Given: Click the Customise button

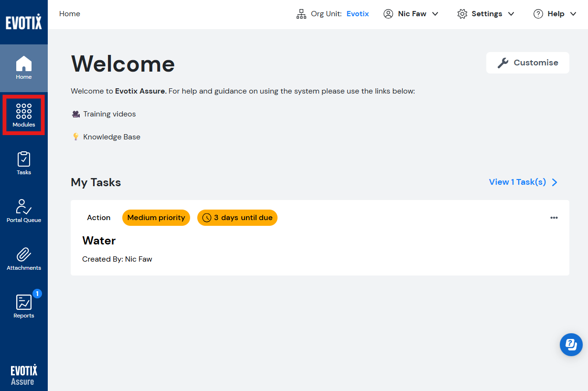Looking at the screenshot, I should click(528, 63).
